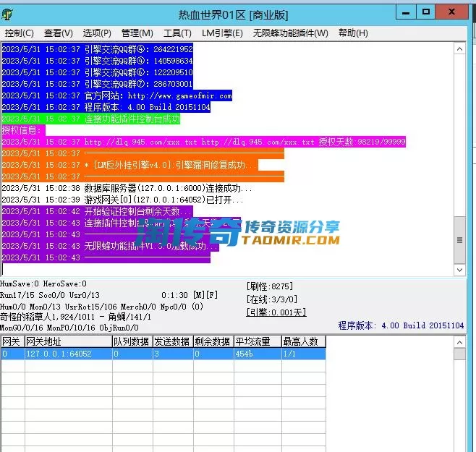Select gateway address 127.0.0.1:64052 cell
Viewport: 476px width, 452px height.
[68, 354]
